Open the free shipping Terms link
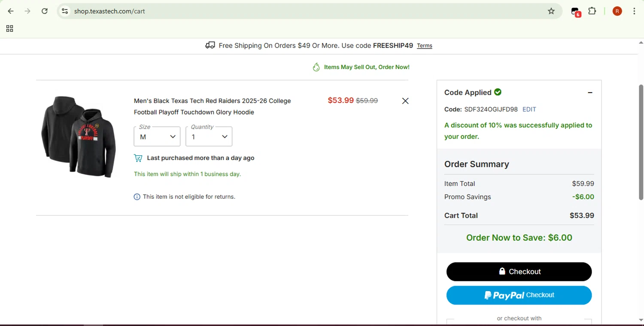 [x=425, y=46]
